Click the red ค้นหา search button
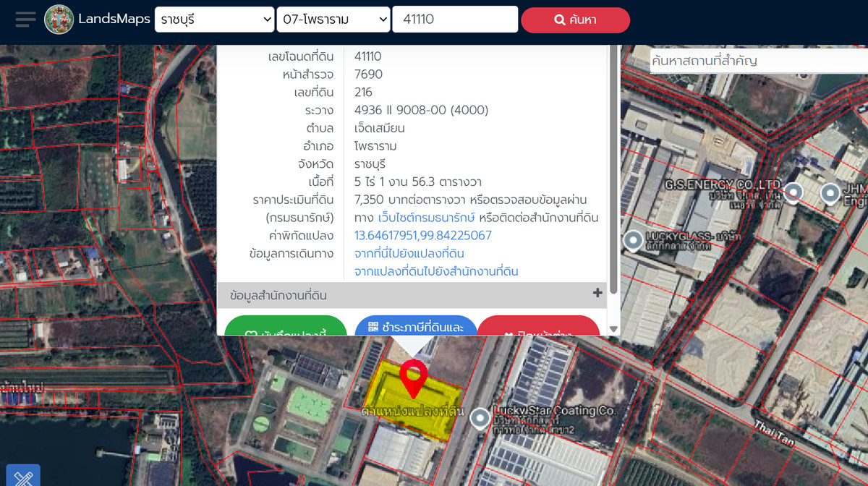The height and width of the screenshot is (486, 868). tap(575, 20)
